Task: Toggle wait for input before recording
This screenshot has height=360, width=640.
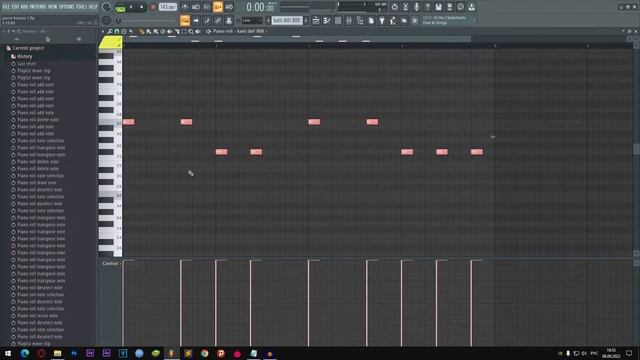Action: coord(196,7)
